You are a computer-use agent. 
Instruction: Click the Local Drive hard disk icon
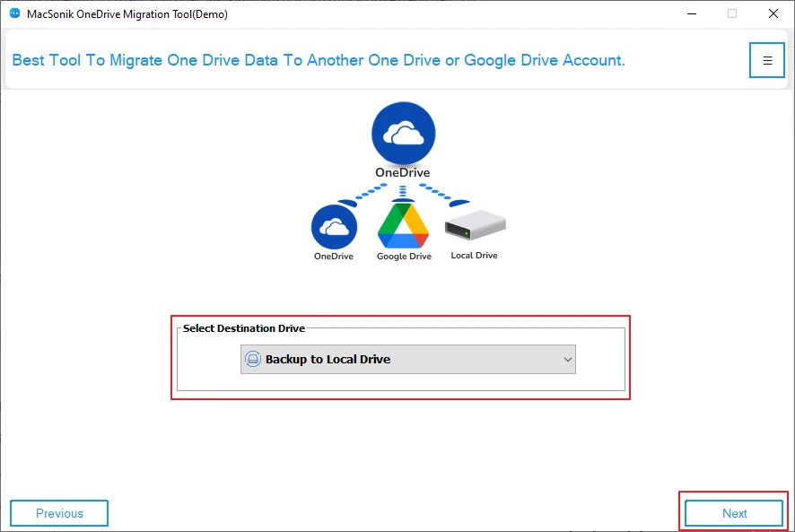click(x=475, y=225)
